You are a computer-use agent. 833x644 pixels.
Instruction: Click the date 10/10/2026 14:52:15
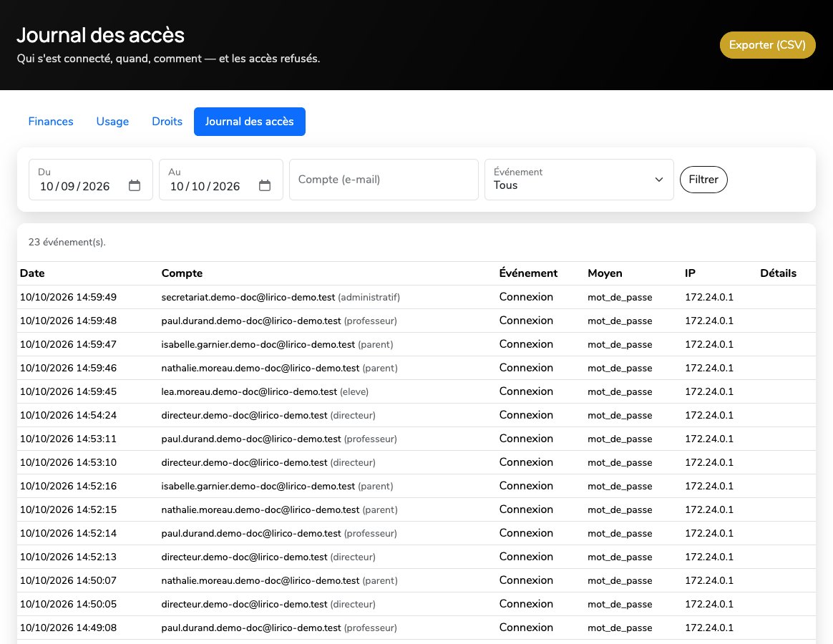click(68, 509)
